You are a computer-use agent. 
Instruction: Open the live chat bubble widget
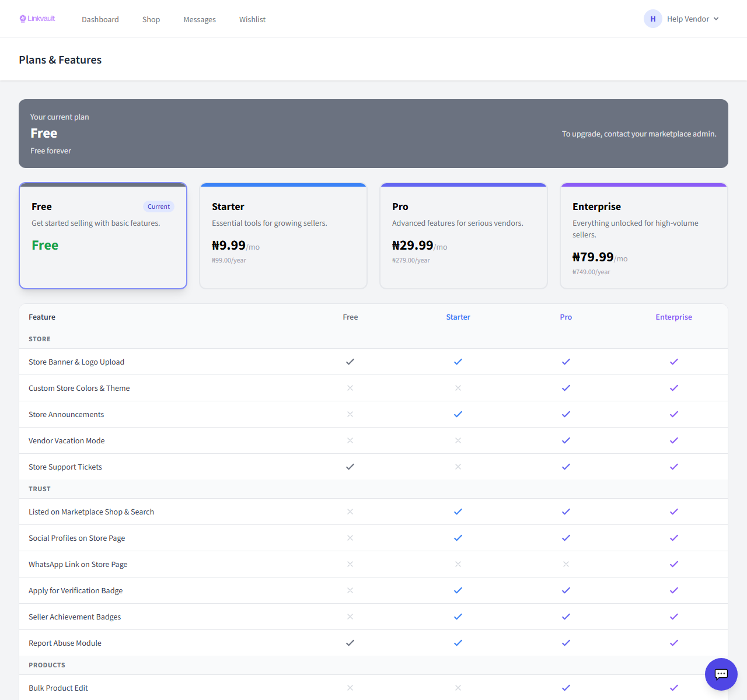coord(721,674)
